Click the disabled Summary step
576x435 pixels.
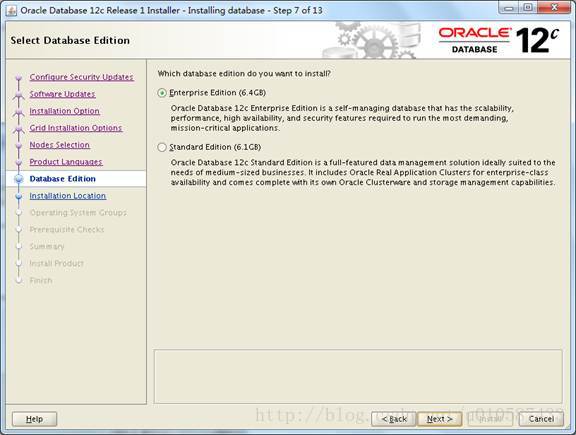(47, 247)
